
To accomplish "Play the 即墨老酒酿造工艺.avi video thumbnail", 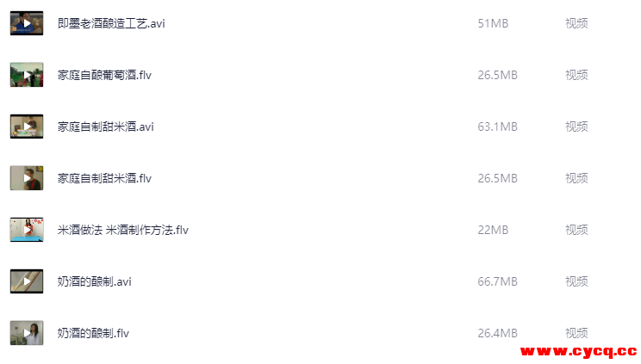I will 27,23.
